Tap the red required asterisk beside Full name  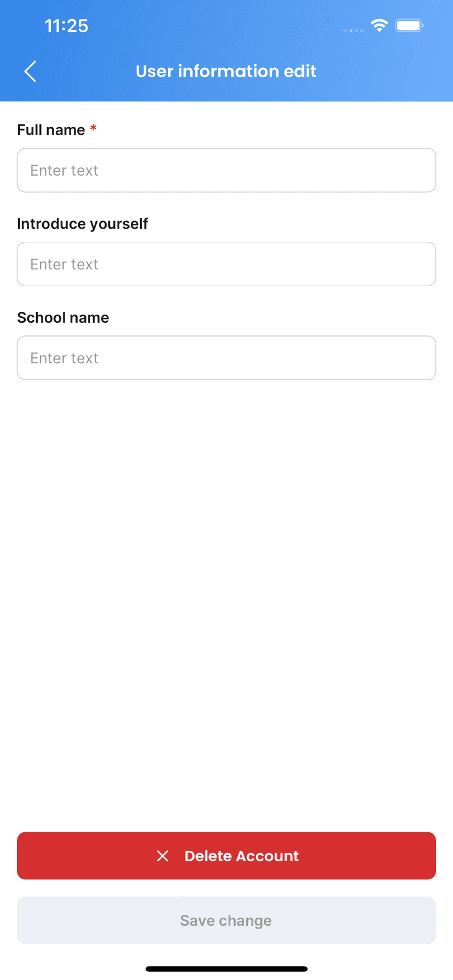point(94,128)
